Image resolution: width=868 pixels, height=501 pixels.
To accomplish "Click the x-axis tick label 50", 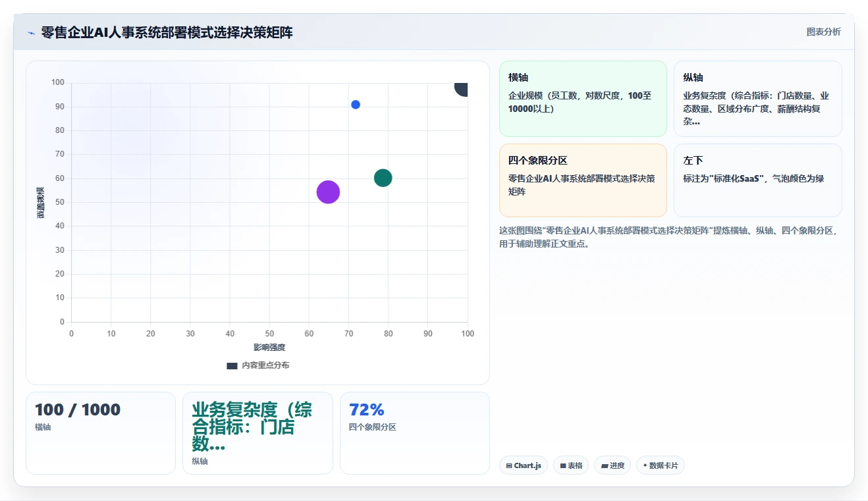I will (269, 334).
